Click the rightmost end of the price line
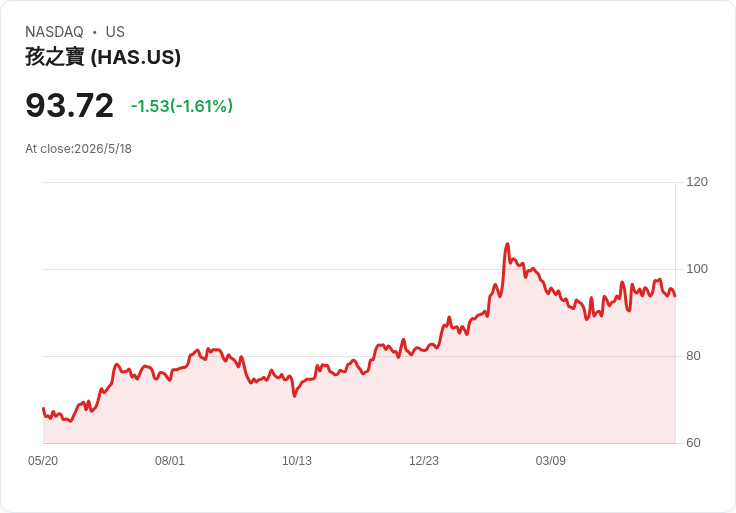The height and width of the screenshot is (513, 736). 675,296
